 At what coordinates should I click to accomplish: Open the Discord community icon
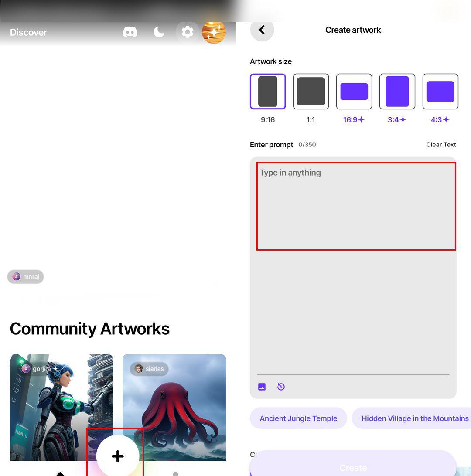click(x=130, y=32)
